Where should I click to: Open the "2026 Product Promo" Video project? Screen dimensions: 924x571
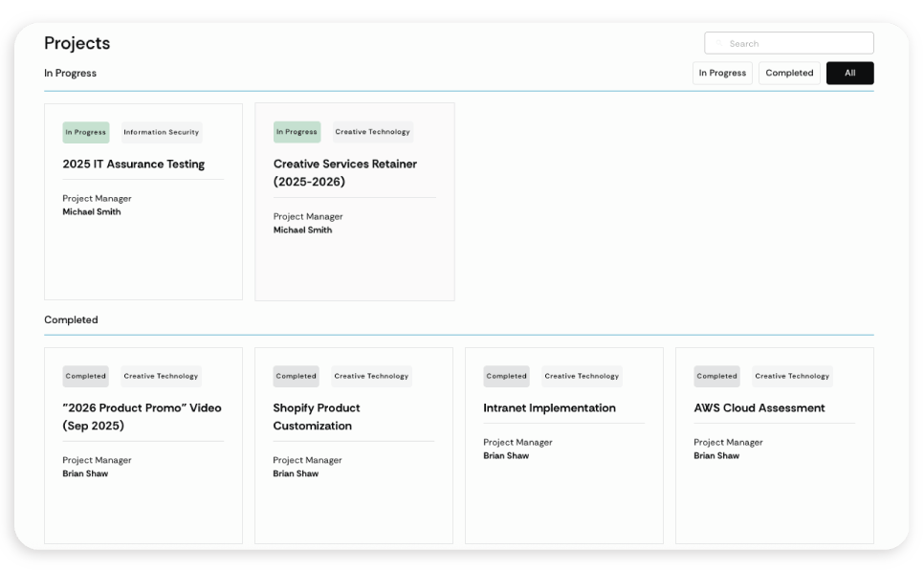(x=142, y=416)
